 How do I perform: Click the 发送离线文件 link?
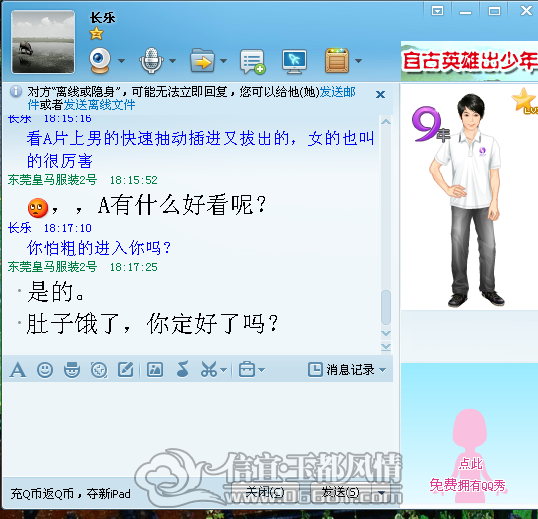[100, 105]
